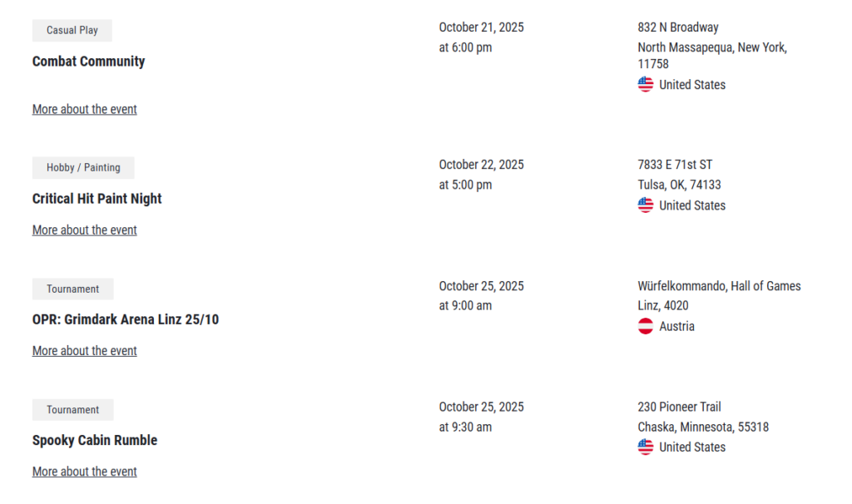Image resolution: width=852 pixels, height=504 pixels.
Task: Click the US flag icon for Combat Community
Action: 646,84
